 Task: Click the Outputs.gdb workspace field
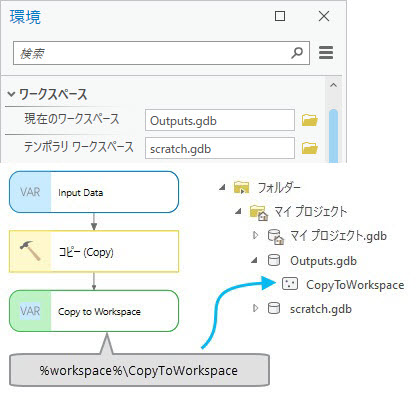coord(220,120)
